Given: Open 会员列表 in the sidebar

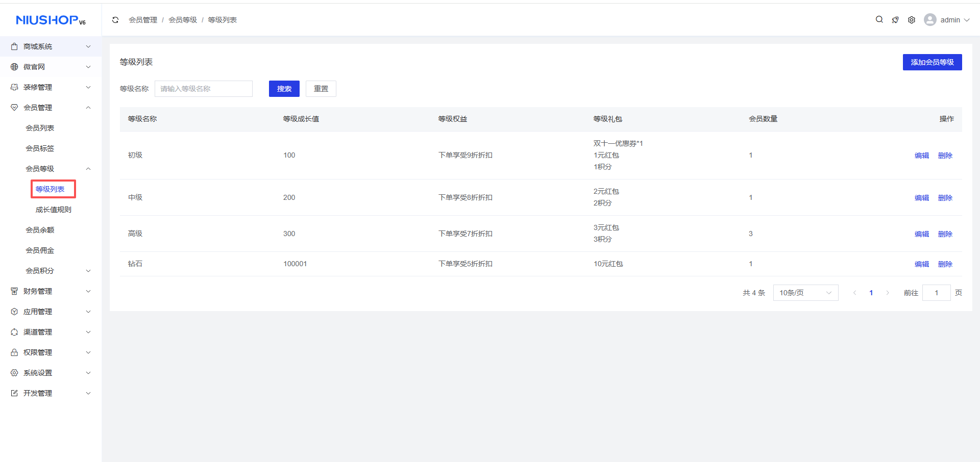Looking at the screenshot, I should point(40,128).
